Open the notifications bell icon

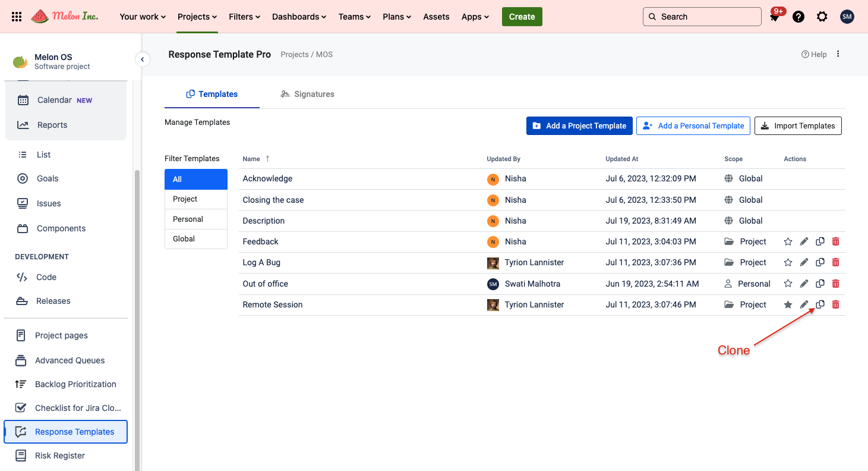tap(774, 17)
